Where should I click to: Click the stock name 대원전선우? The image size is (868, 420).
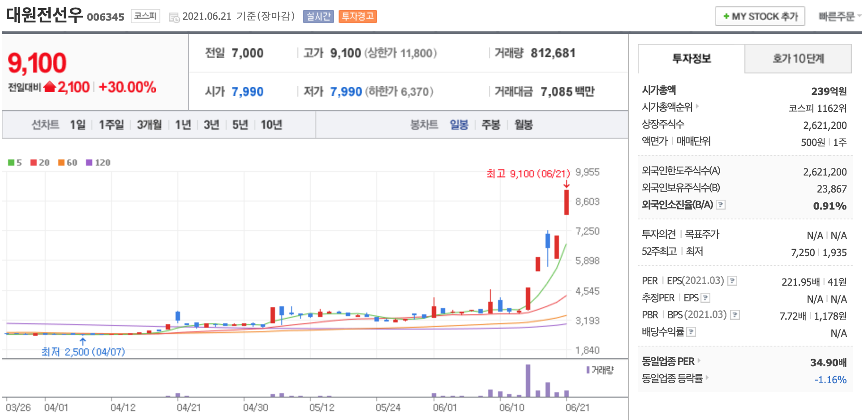pyautogui.click(x=44, y=15)
